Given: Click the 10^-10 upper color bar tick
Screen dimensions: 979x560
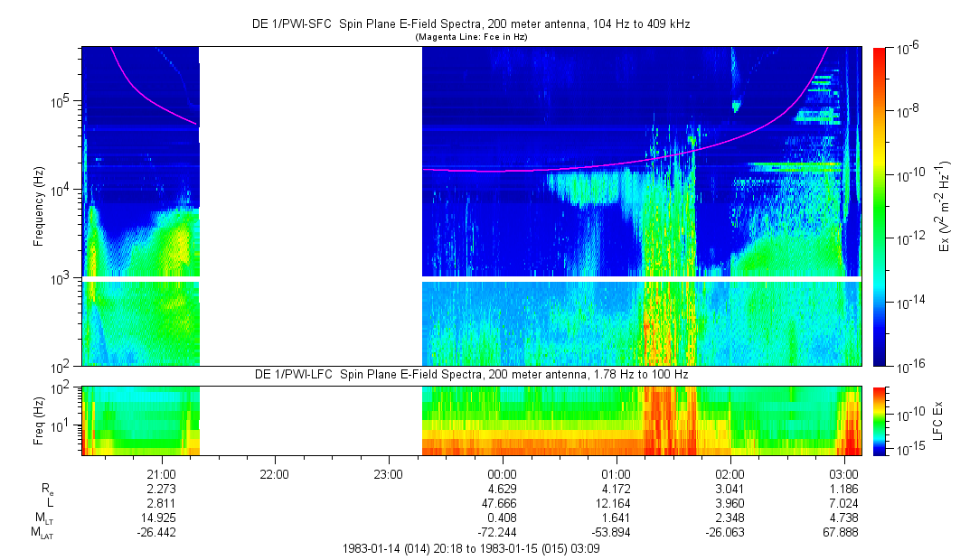Looking at the screenshot, I should 908,176.
